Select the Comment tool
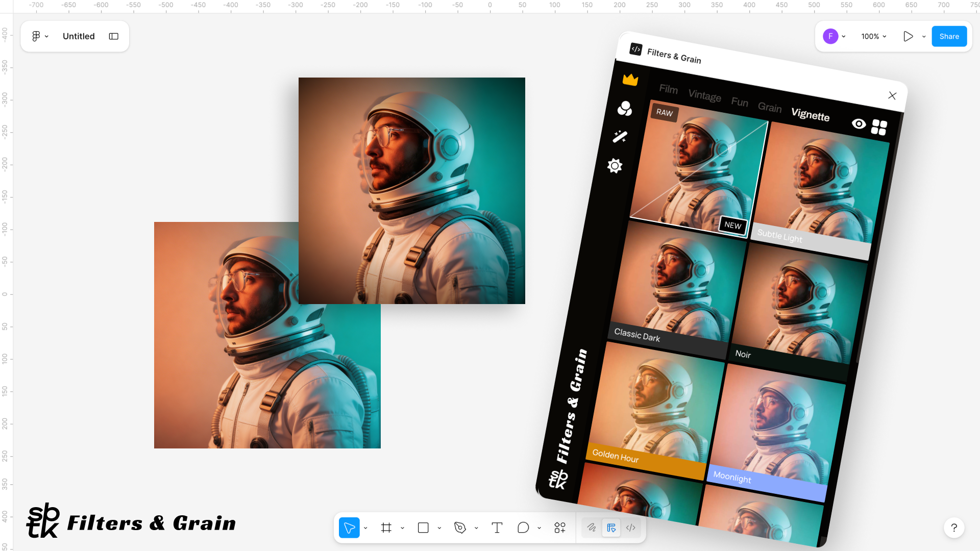Image resolution: width=980 pixels, height=551 pixels. tap(523, 528)
